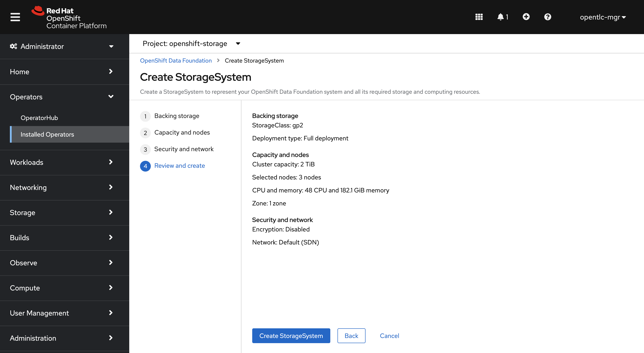
Task: Click the Installed Operators menu item
Action: [x=47, y=134]
